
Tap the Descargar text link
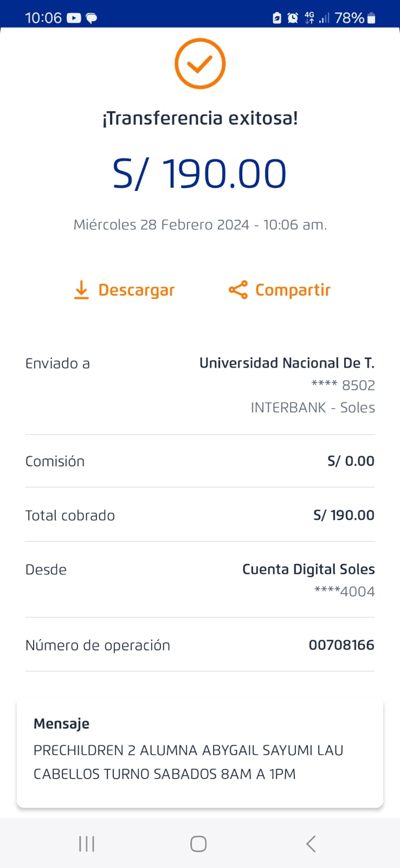click(x=136, y=290)
